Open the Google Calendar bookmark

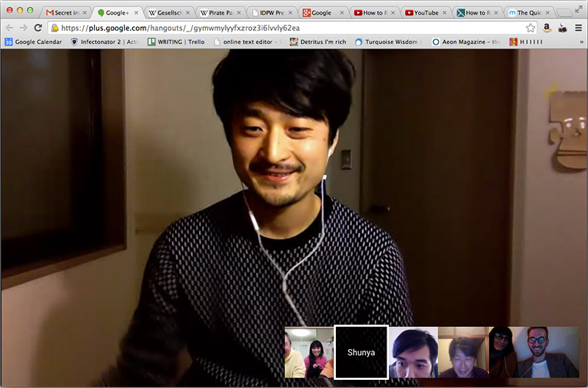tap(33, 42)
